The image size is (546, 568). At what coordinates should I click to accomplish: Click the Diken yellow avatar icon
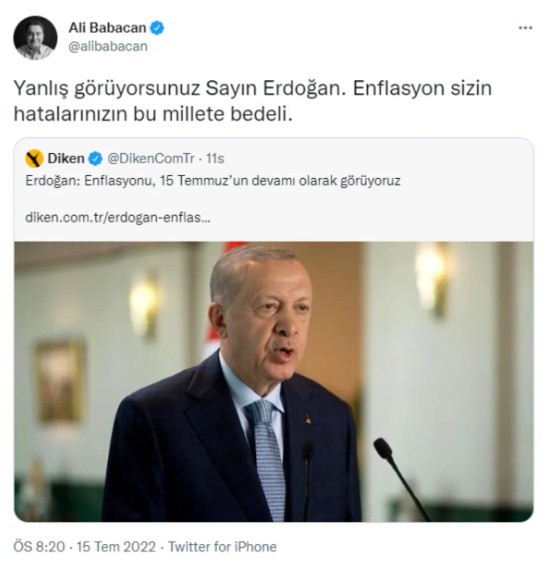[34, 159]
